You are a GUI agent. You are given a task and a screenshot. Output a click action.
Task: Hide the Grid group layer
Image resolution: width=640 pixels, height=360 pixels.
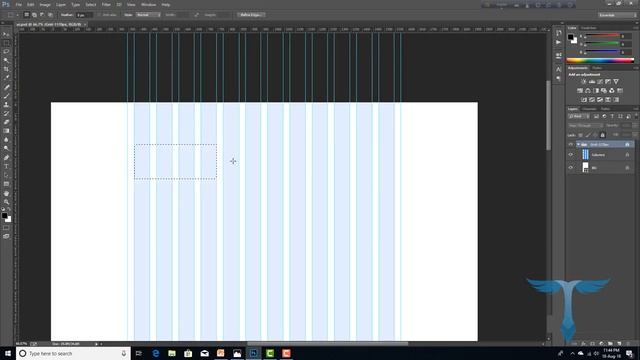(x=571, y=144)
